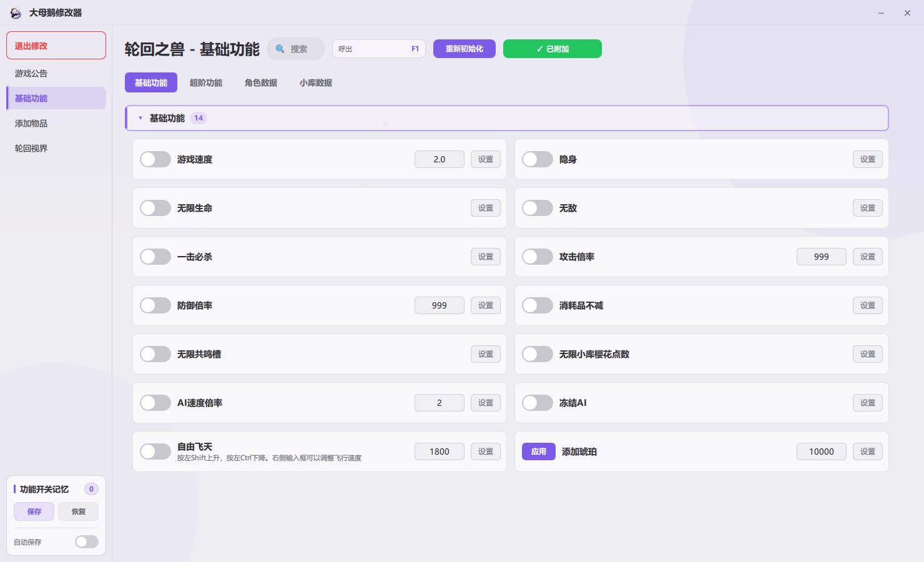Enable the 自由飞天 toggle
The width and height of the screenshot is (924, 562).
click(x=155, y=451)
